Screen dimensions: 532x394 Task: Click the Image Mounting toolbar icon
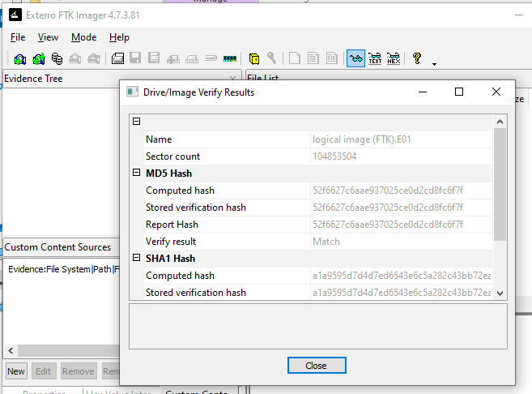57,58
